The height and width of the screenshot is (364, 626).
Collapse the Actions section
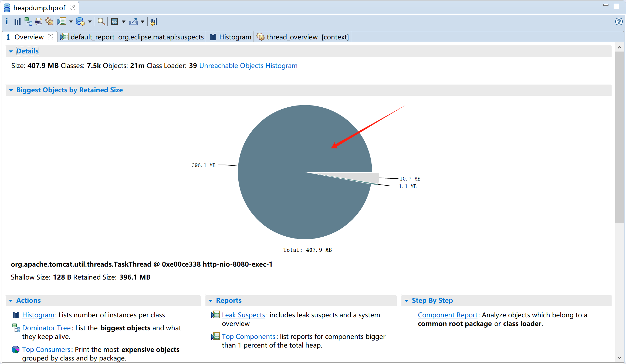pos(11,301)
